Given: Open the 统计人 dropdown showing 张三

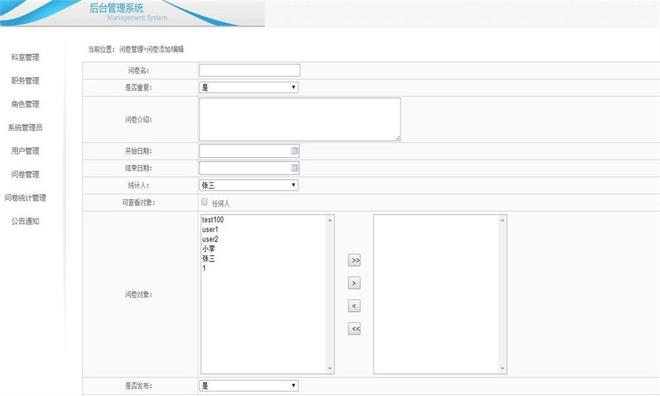Looking at the screenshot, I should tap(249, 185).
